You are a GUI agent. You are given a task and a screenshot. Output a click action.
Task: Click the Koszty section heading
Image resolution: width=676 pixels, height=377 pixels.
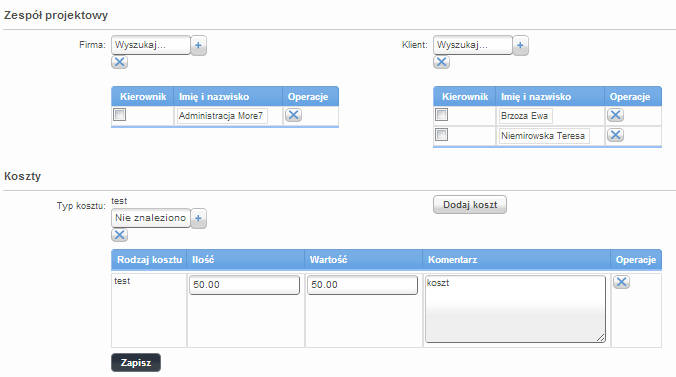click(x=22, y=176)
